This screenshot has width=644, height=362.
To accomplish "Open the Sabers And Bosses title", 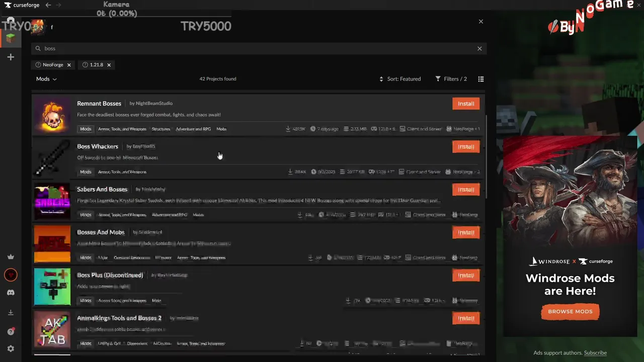I will coord(102,190).
